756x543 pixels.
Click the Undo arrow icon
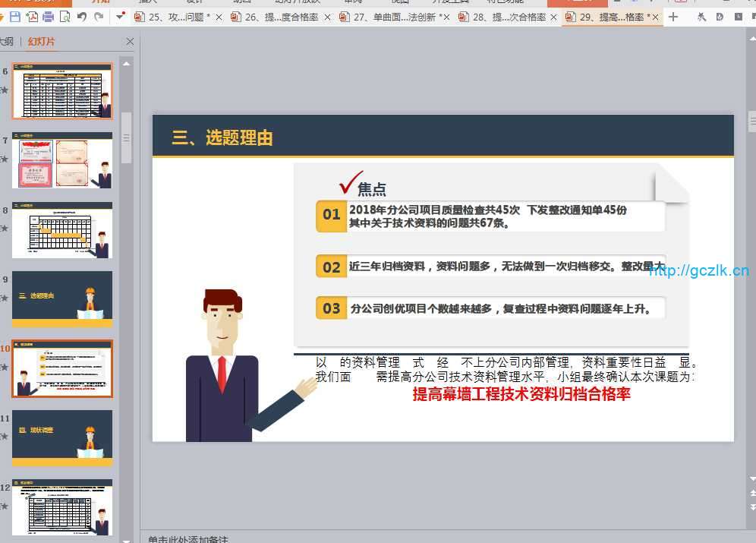pos(82,17)
